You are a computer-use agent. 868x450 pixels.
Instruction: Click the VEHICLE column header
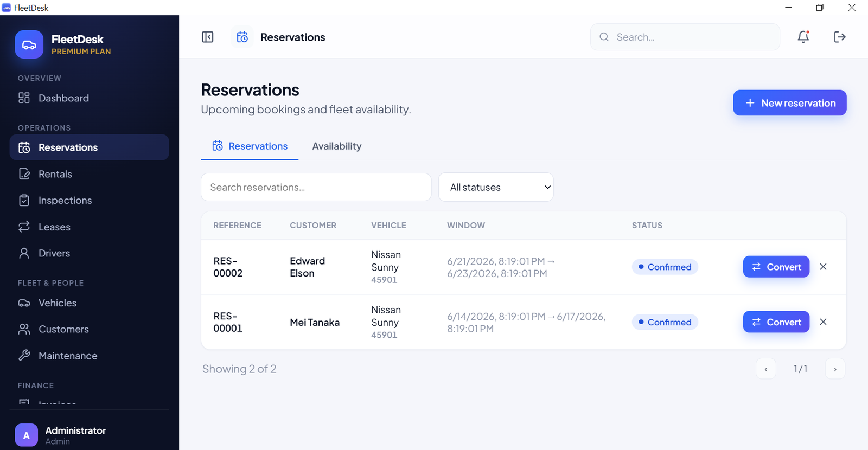(388, 225)
